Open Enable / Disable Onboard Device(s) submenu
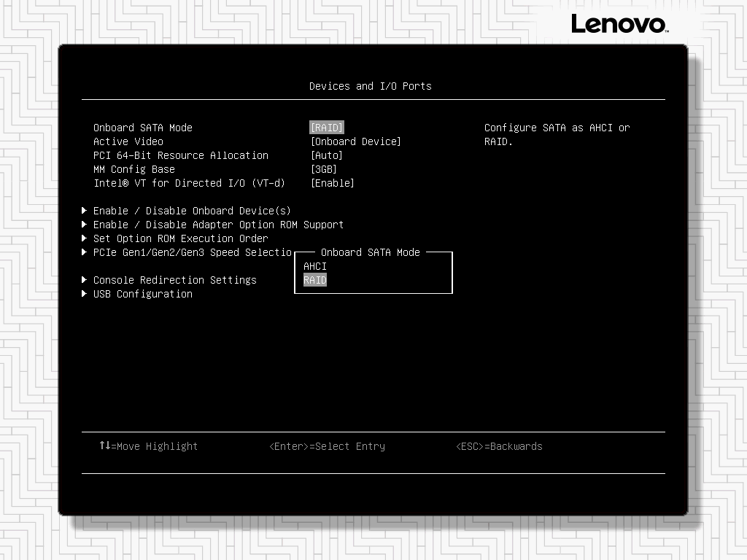The width and height of the screenshot is (747, 560). pos(192,211)
